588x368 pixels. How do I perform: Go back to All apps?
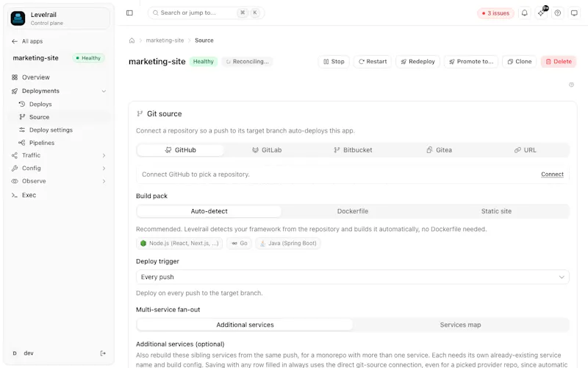pyautogui.click(x=27, y=41)
